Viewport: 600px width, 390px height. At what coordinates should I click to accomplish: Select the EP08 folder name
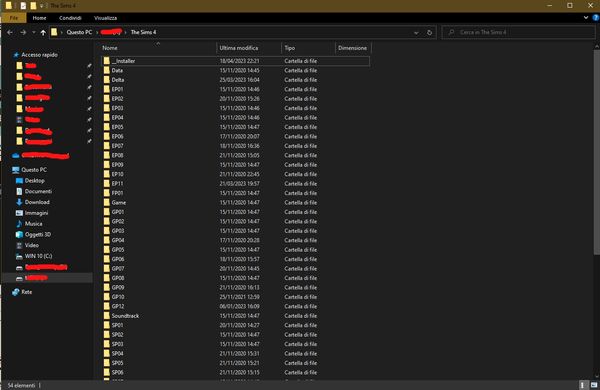117,155
